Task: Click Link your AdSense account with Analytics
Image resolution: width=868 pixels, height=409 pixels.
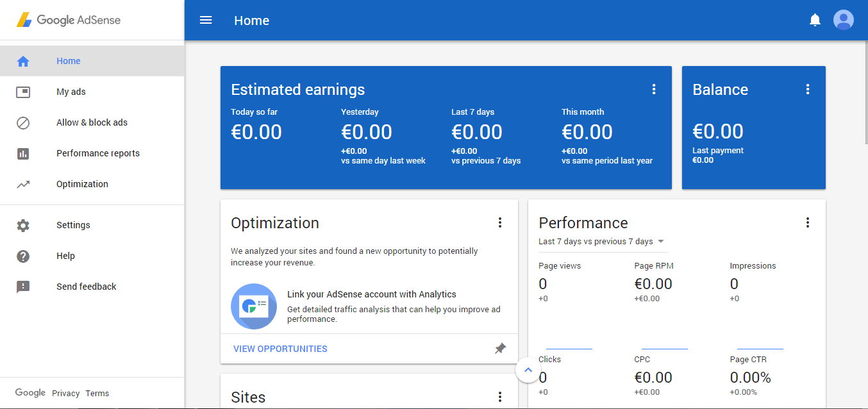Action: coord(372,294)
